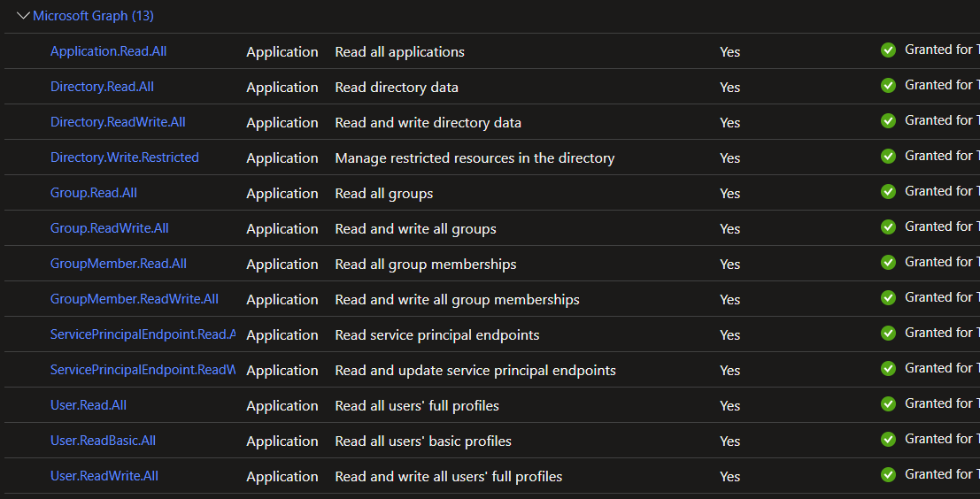Click green checkmark in Read and update service principal endpoints row

tap(888, 368)
